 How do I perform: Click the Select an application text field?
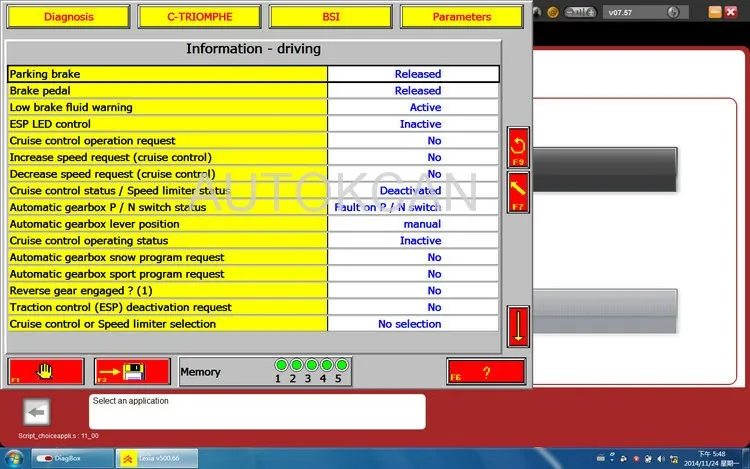pos(257,411)
